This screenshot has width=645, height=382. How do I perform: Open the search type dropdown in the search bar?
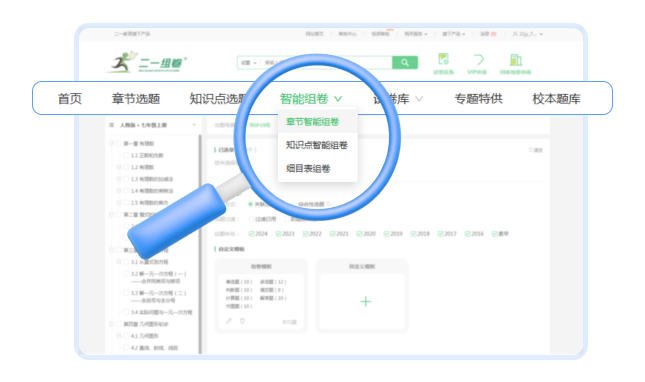point(249,63)
